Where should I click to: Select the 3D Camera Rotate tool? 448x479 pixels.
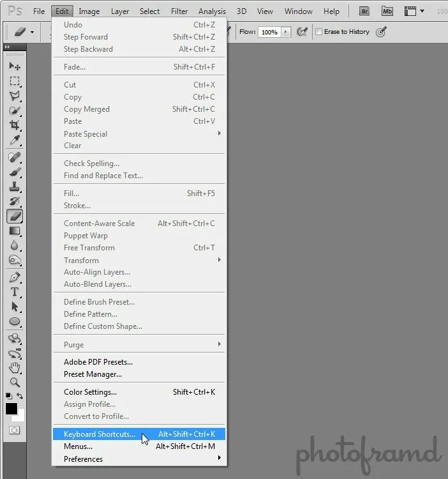tap(14, 353)
